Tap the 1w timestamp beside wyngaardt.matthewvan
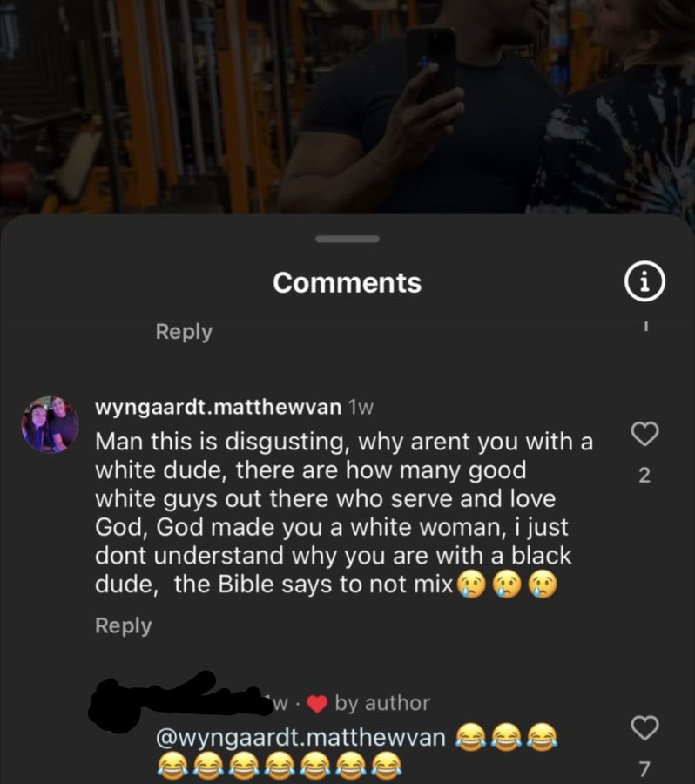The image size is (695, 784). click(360, 408)
